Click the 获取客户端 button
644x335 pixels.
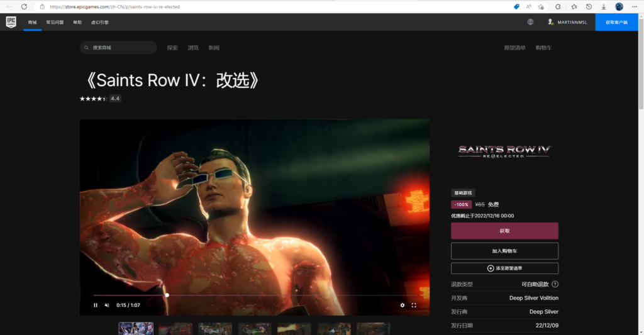tap(616, 22)
